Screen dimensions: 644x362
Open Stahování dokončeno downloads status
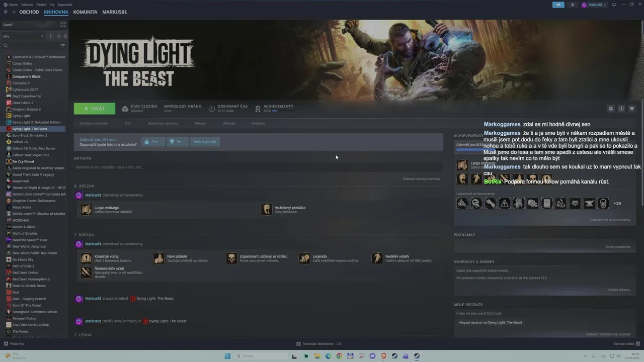[319, 344]
